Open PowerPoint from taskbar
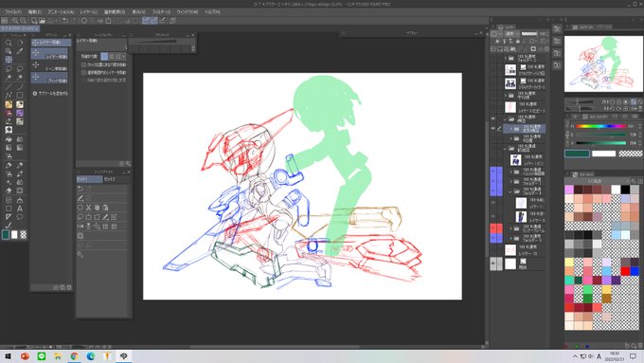This screenshot has height=363, width=644. (x=25, y=356)
